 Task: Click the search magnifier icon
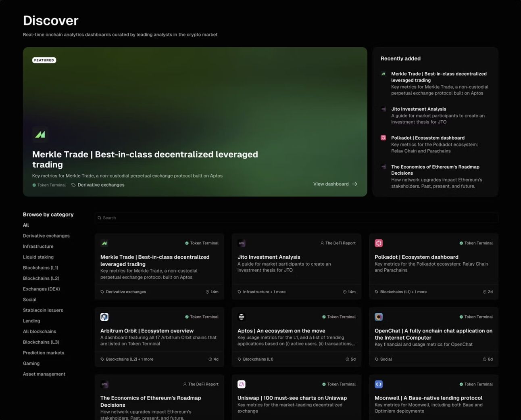[100, 218]
